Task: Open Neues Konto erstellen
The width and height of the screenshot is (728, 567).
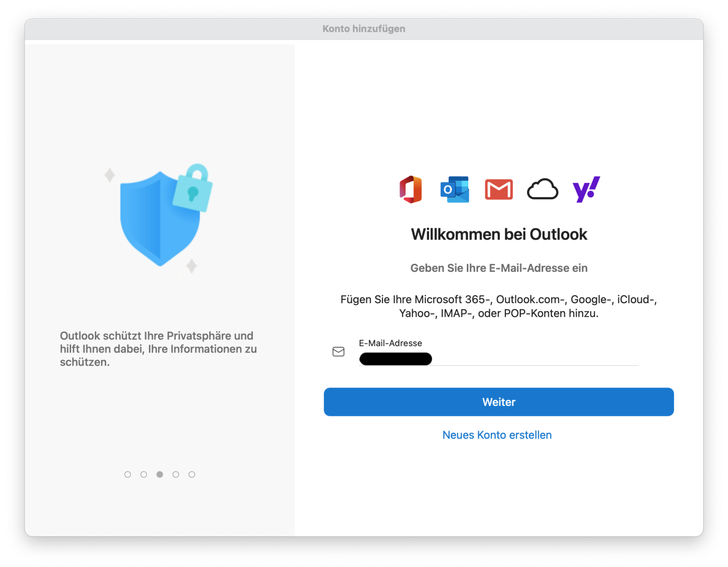Action: click(x=497, y=434)
